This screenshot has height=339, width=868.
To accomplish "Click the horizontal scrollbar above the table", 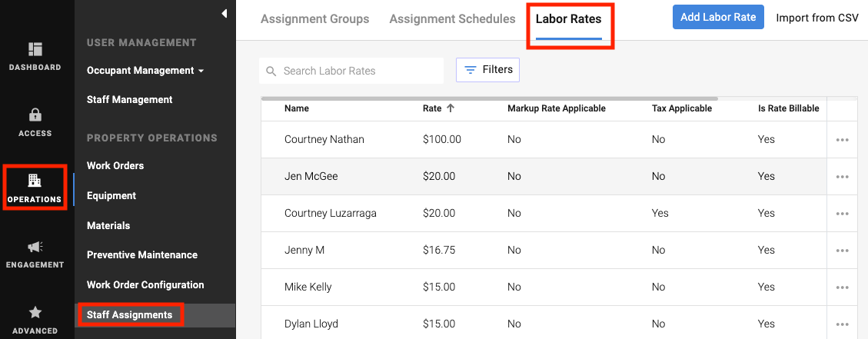I will point(489,98).
